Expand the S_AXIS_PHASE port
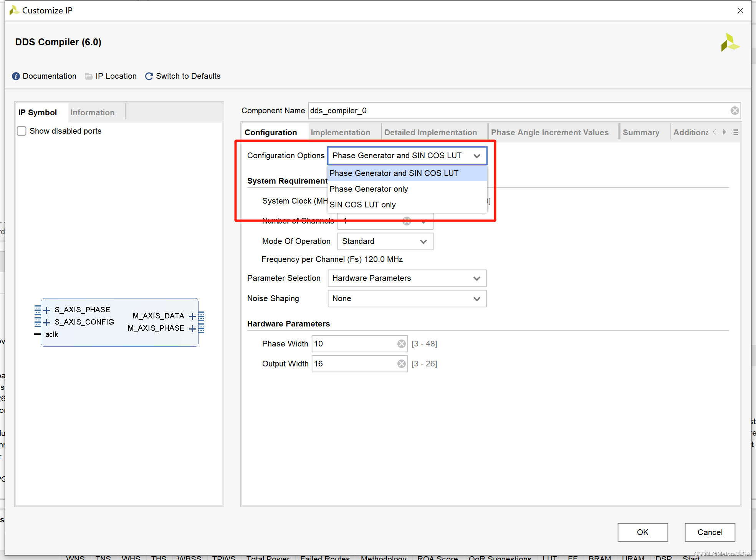Screen dimensions: 756x560 tap(46, 310)
